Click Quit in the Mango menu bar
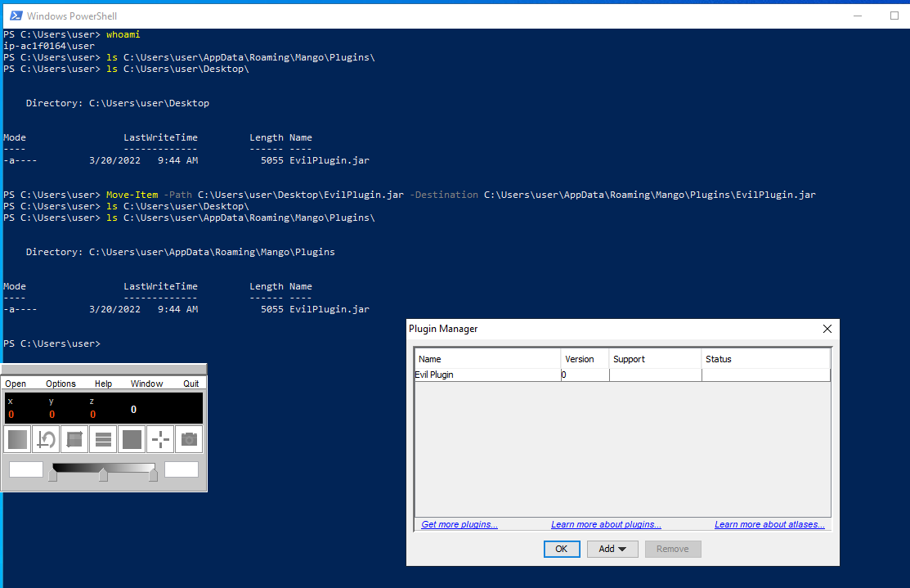The width and height of the screenshot is (910, 588). click(x=191, y=384)
